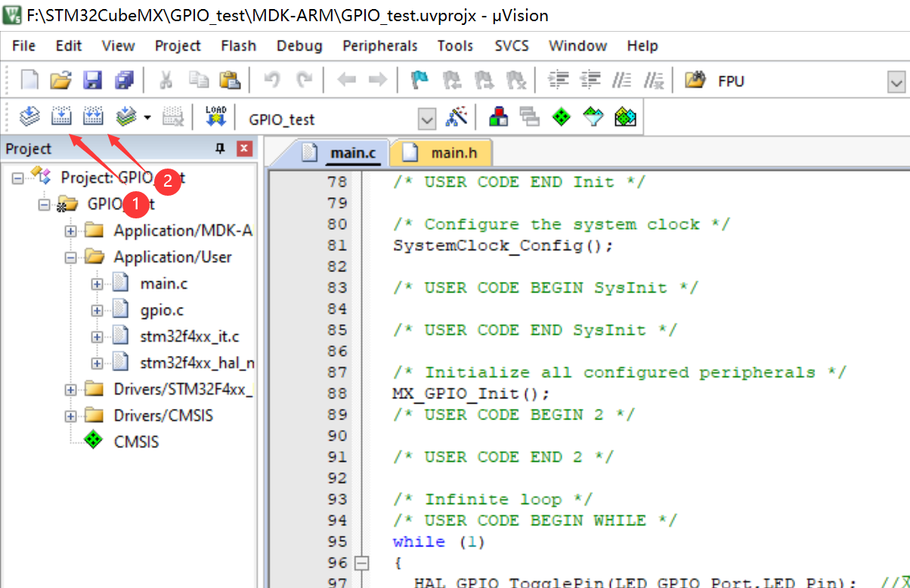
Task: Open the Peripherals menu
Action: click(380, 46)
